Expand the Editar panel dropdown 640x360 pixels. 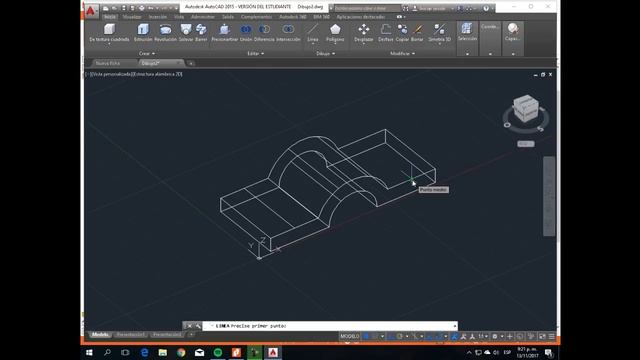[x=256, y=53]
